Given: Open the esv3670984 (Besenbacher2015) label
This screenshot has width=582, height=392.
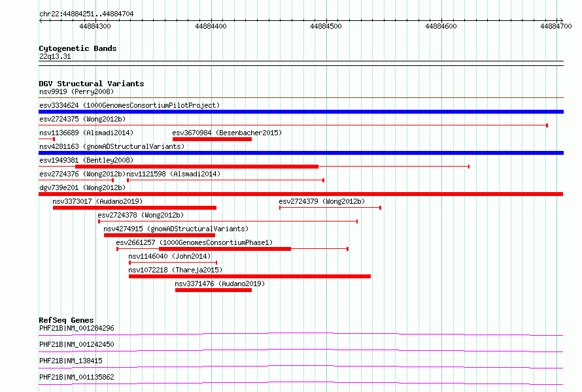Looking at the screenshot, I should pyautogui.click(x=227, y=133).
